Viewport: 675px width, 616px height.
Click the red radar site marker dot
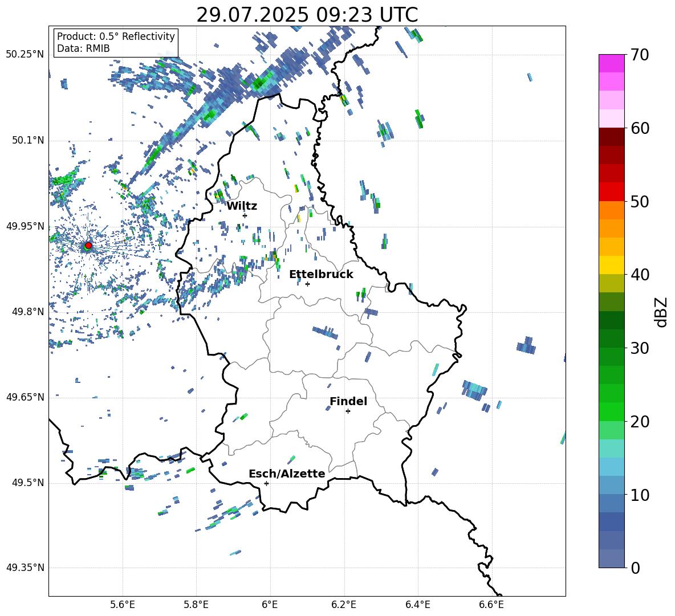point(88,246)
